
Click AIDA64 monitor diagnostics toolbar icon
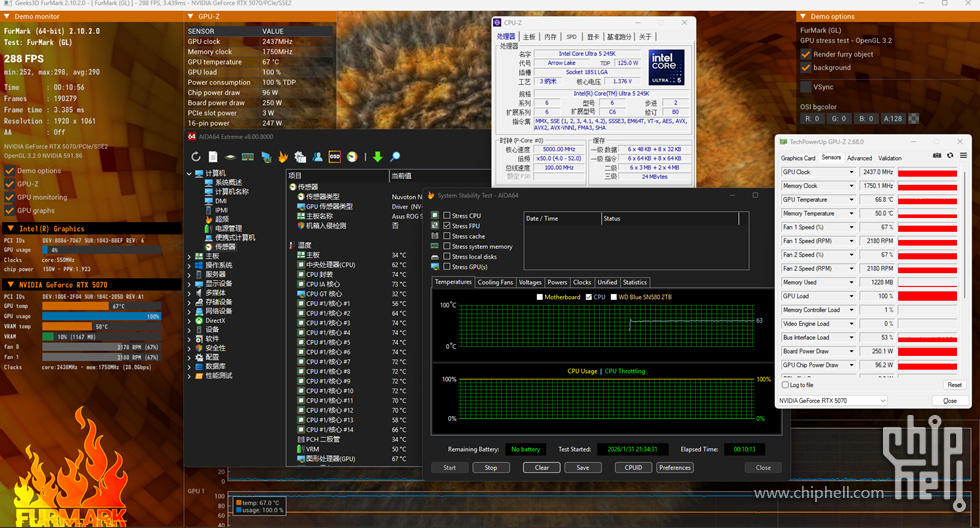point(266,157)
